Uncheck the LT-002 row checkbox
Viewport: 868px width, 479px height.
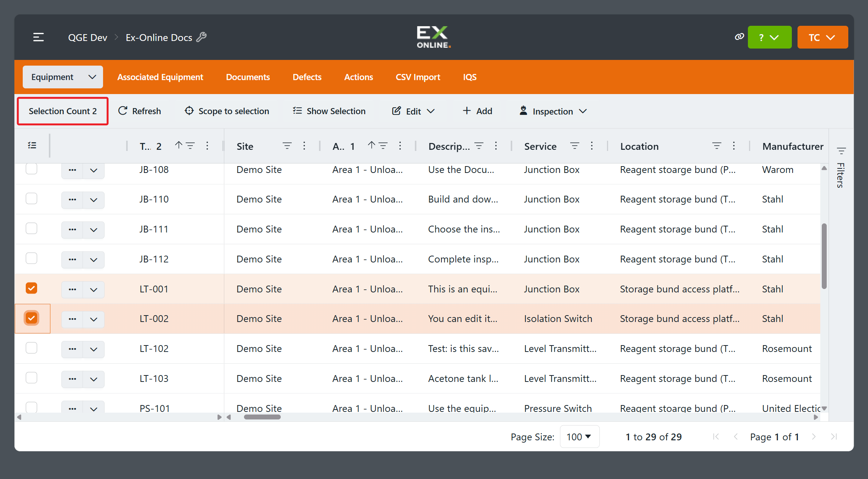tap(31, 318)
